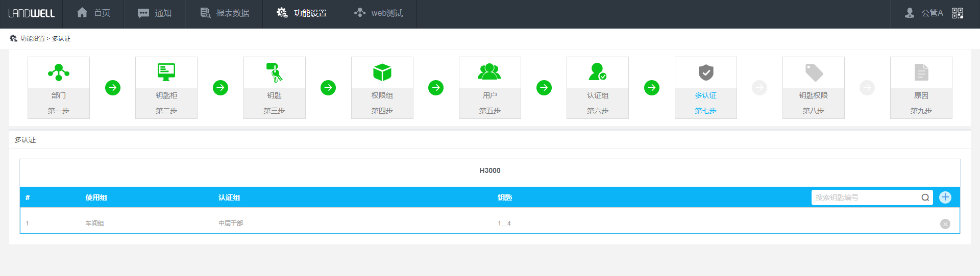
Task: Open the 通知 notifications menu
Action: 155,13
